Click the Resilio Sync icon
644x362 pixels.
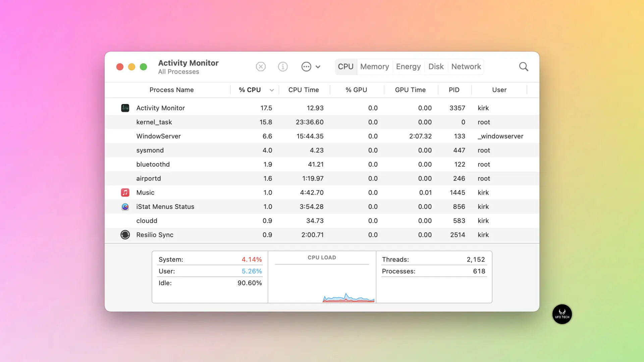[125, 235]
